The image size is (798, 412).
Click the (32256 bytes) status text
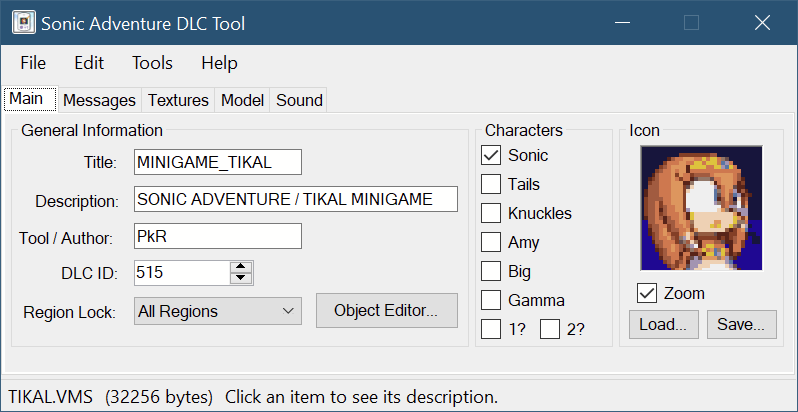159,396
